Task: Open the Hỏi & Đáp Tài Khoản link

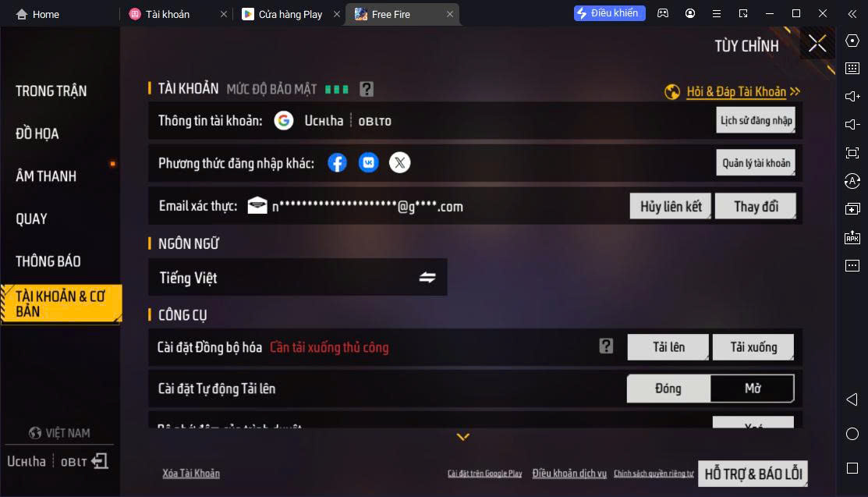Action: point(736,91)
